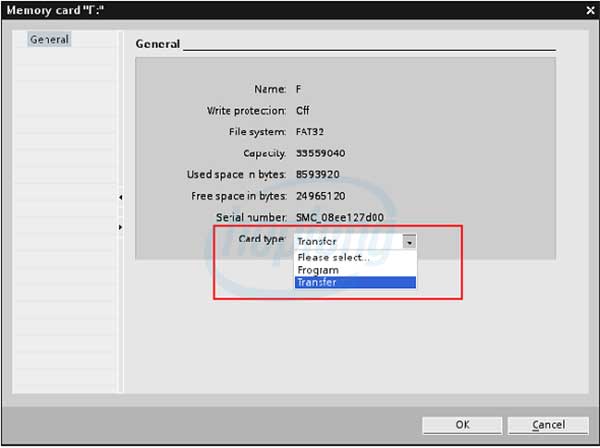Click the Used space value 8593920

tap(317, 175)
